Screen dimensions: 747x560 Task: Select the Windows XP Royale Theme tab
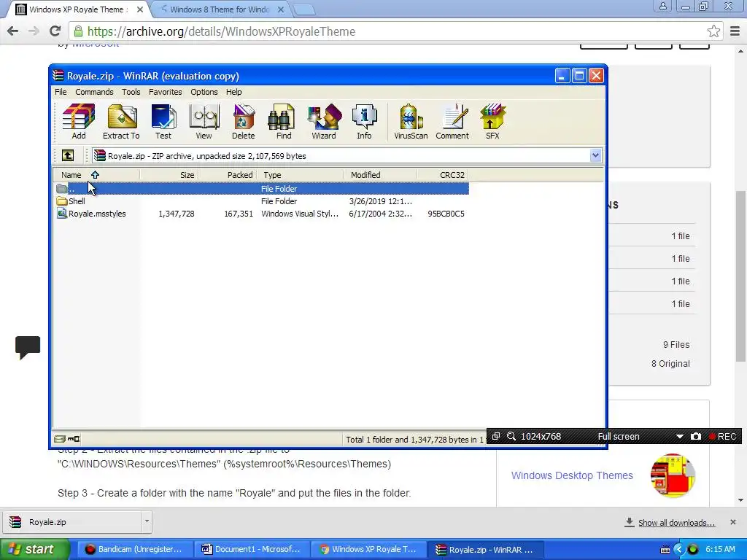(79, 9)
